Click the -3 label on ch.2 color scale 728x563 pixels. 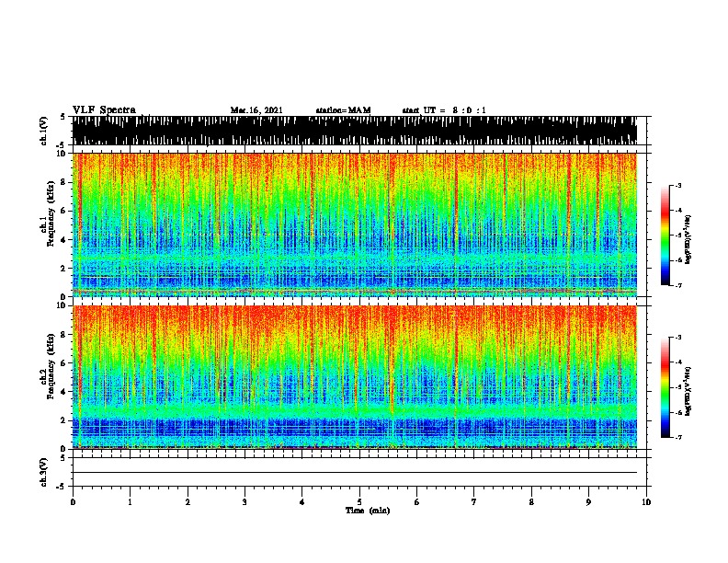pos(678,338)
